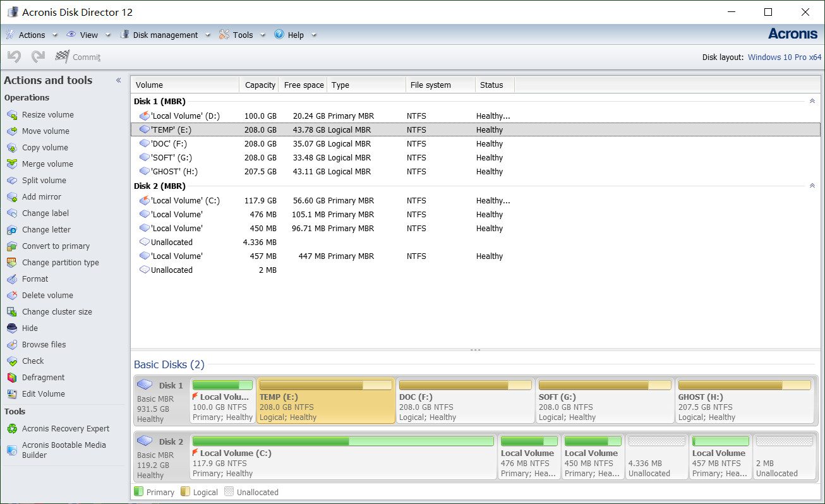Open the Tools menu
The image size is (825, 504).
point(242,35)
